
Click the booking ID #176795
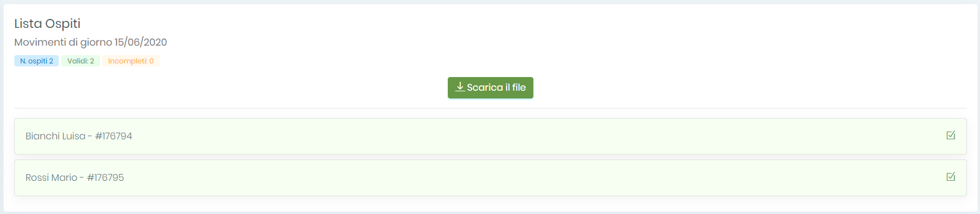[x=105, y=178]
